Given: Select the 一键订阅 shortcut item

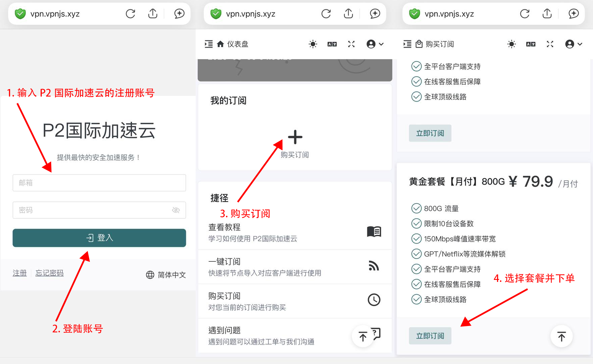Looking at the screenshot, I should 295,267.
